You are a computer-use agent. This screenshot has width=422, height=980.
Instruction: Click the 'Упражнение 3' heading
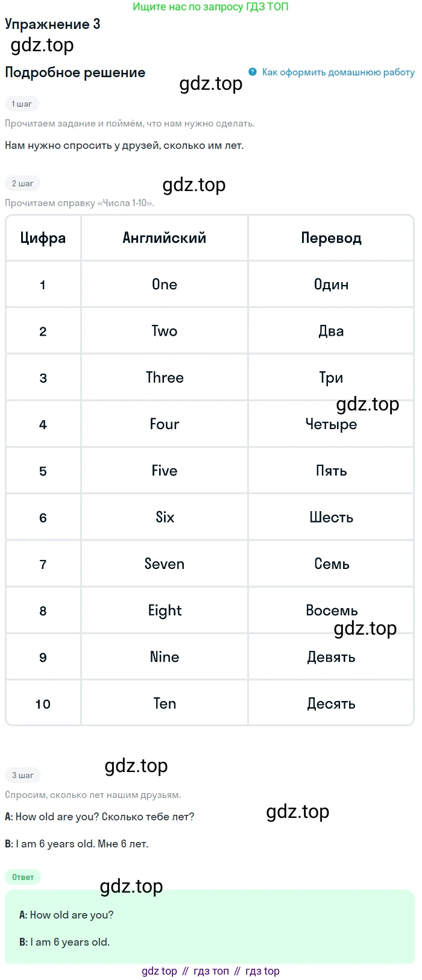pyautogui.click(x=52, y=24)
